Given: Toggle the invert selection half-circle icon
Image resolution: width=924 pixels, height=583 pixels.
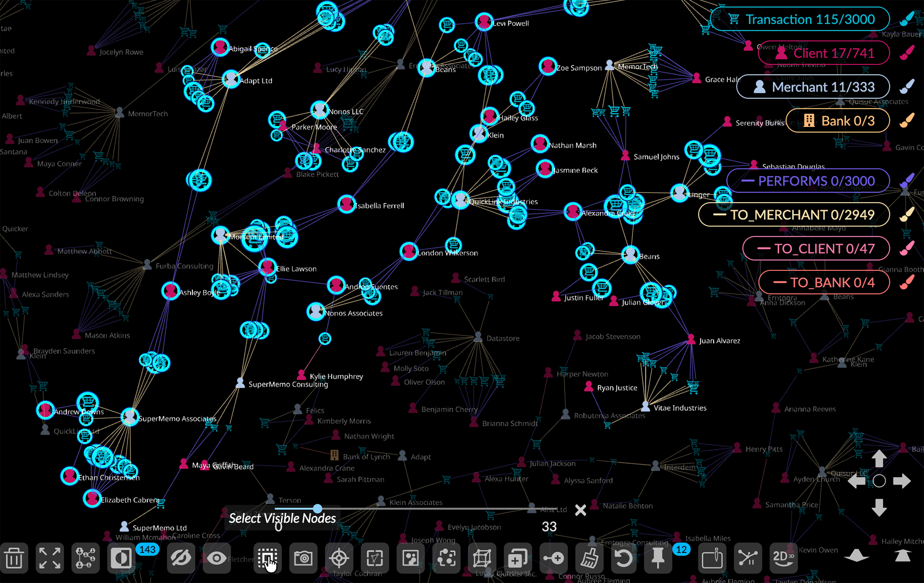Looking at the screenshot, I should [x=121, y=558].
